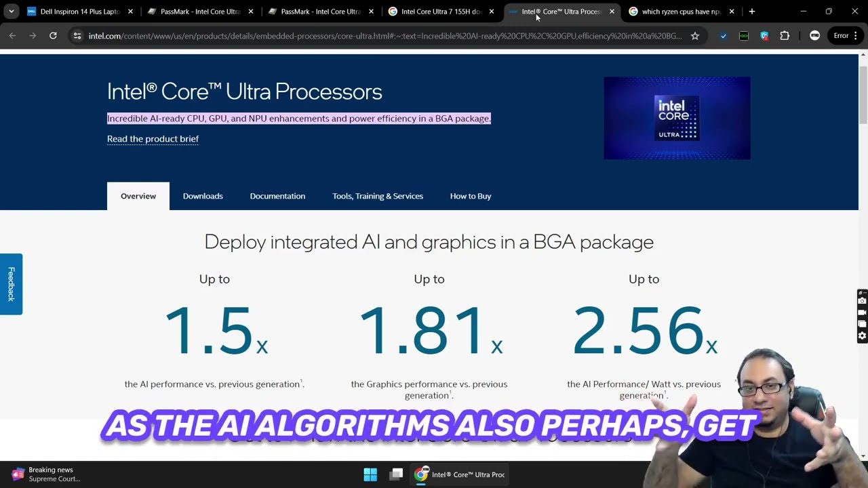Click 'the AI performance vs. previous generation' caption
868x488 pixels.
point(214,384)
